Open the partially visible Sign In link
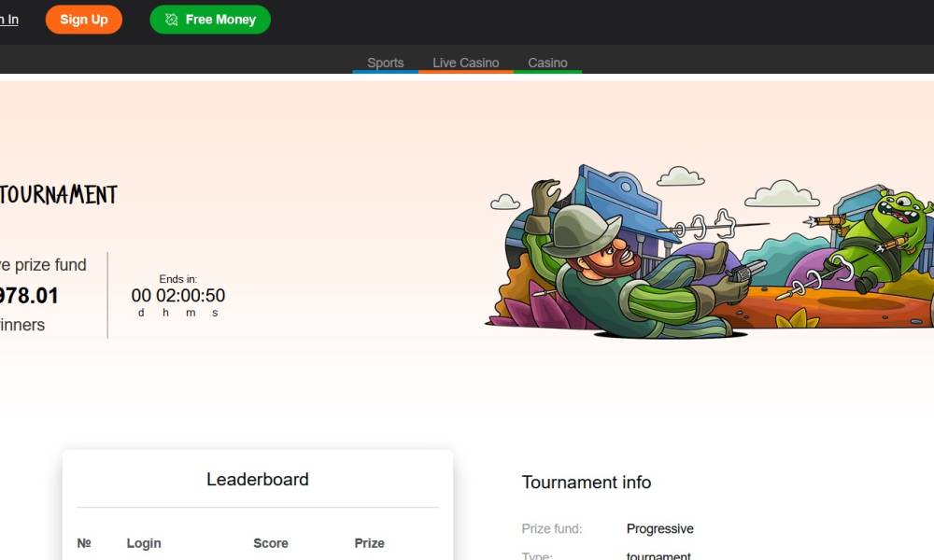Screen dimensions: 934x560 click(9, 20)
